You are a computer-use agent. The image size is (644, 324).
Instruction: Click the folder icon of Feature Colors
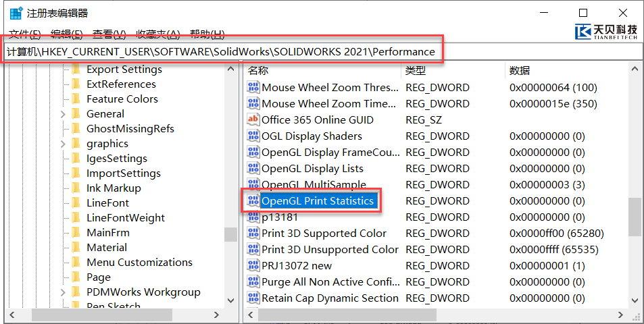(76, 99)
